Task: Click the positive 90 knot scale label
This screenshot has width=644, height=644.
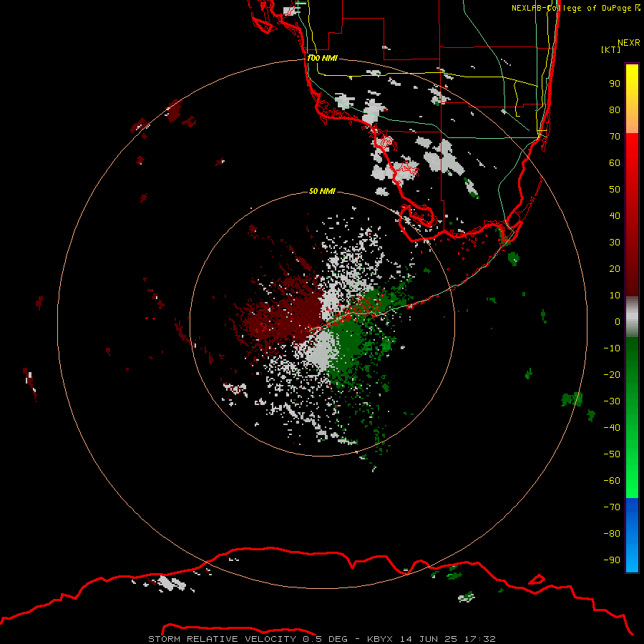Action: (x=615, y=84)
